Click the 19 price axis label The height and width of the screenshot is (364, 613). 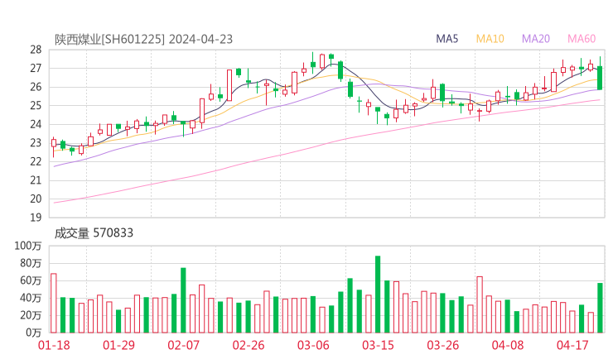point(36,218)
